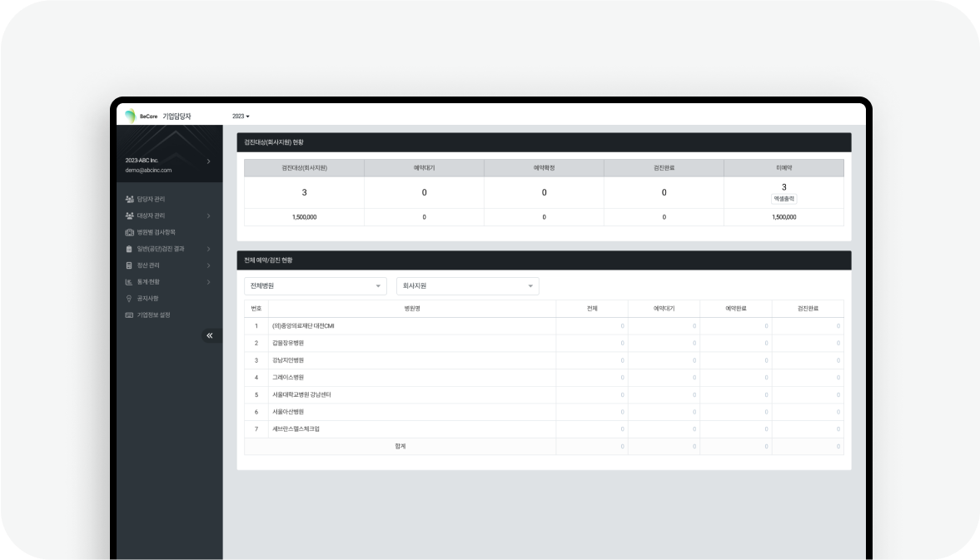Click the 예약확정 header cell
This screenshot has height=560, width=980.
pos(544,168)
